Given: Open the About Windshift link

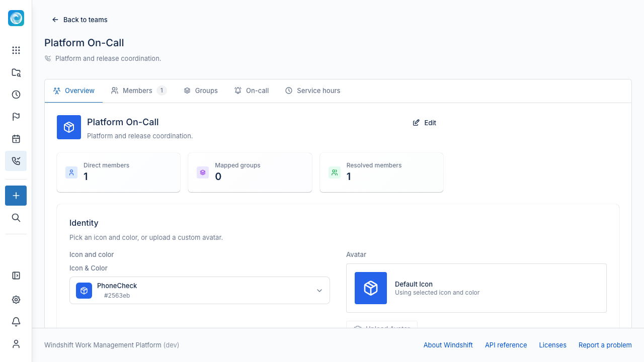Looking at the screenshot, I should (x=448, y=345).
